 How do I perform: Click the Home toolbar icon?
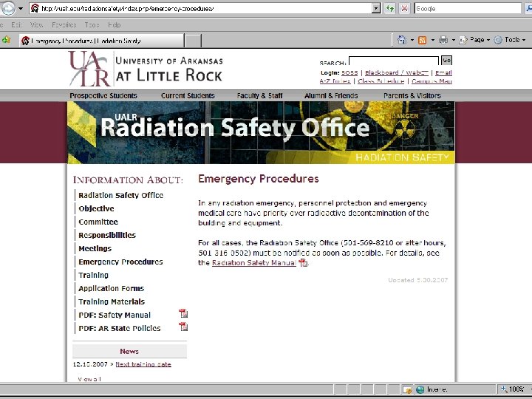402,40
